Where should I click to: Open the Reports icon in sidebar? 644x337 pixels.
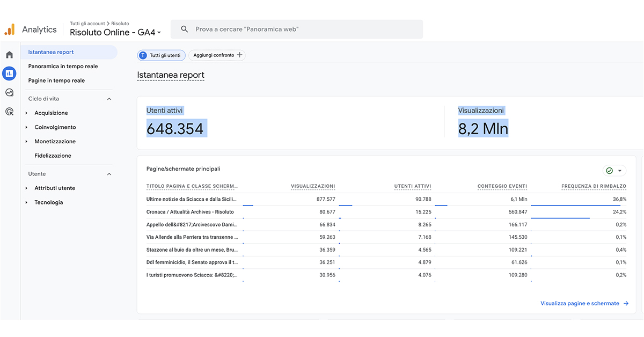9,74
